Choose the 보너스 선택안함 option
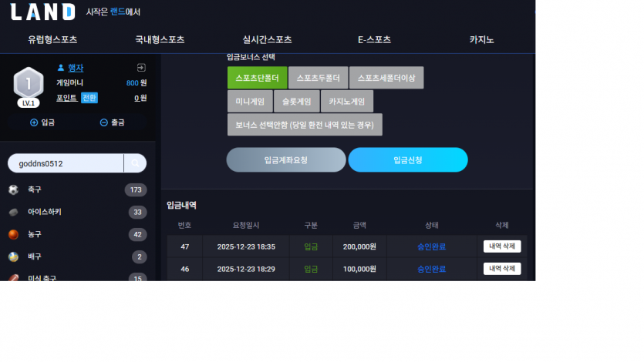 coord(305,125)
